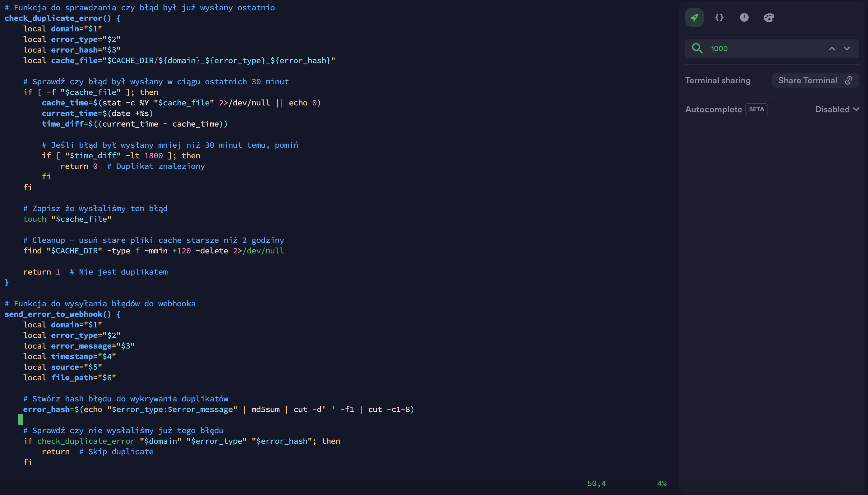Click the link icon in Share Terminal
This screenshot has height=495, width=868.
(x=849, y=80)
